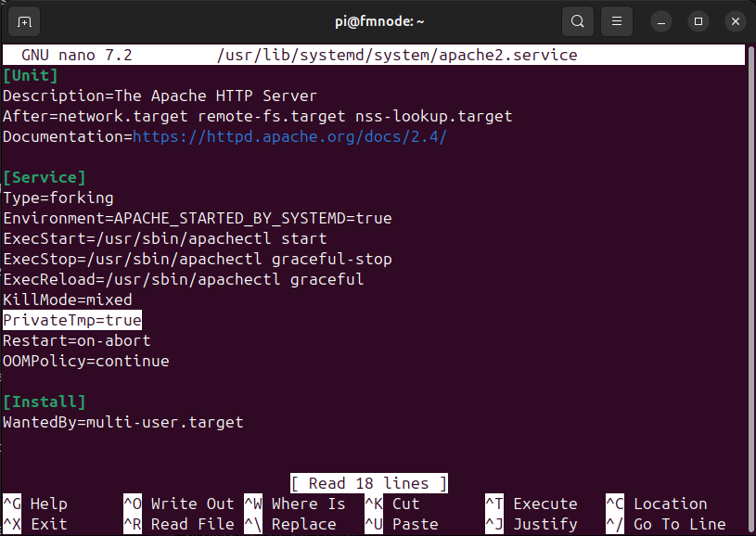Image resolution: width=756 pixels, height=536 pixels.
Task: Open the hamburger menu in title bar
Action: pos(614,20)
